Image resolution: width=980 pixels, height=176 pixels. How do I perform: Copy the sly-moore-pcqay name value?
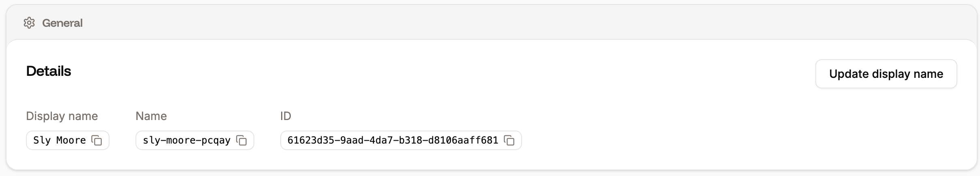click(x=241, y=140)
